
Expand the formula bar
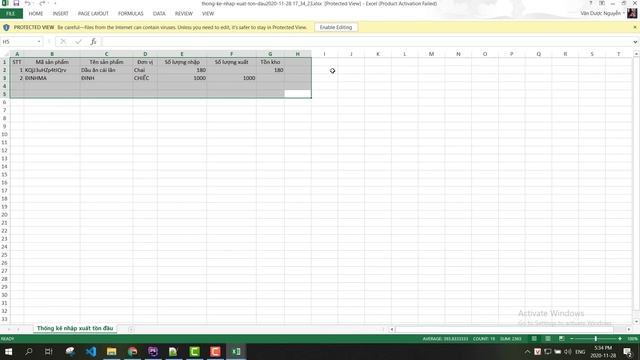coord(635,42)
